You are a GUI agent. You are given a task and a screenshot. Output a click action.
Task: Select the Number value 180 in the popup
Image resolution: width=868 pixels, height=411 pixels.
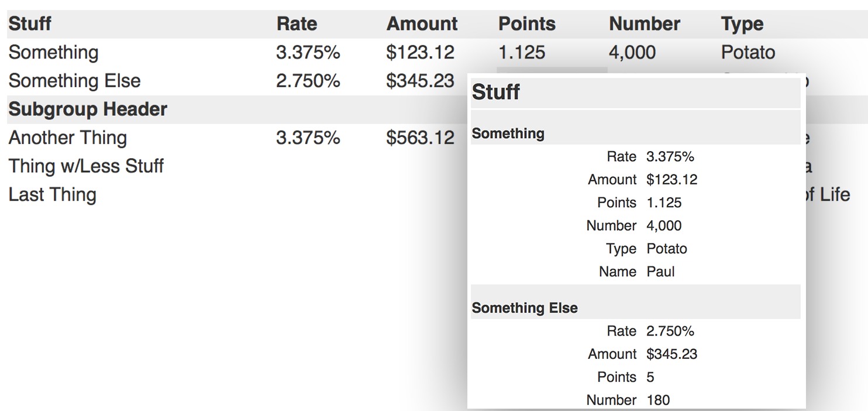[659, 400]
